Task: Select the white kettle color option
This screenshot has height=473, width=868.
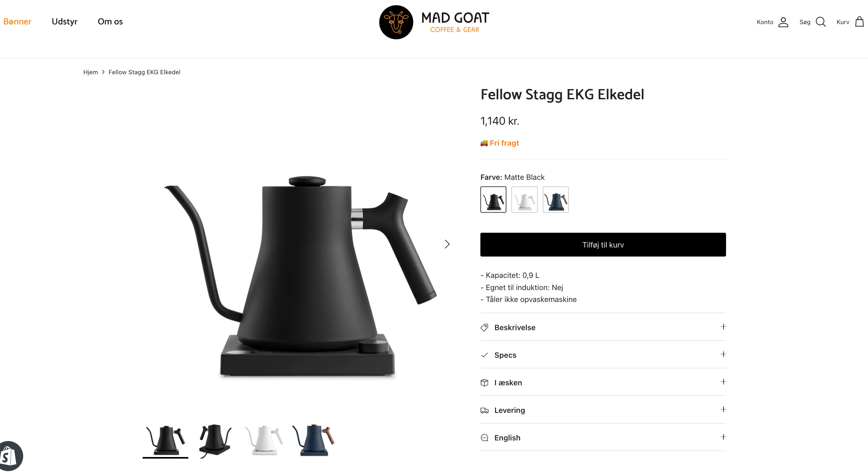Action: coord(524,200)
